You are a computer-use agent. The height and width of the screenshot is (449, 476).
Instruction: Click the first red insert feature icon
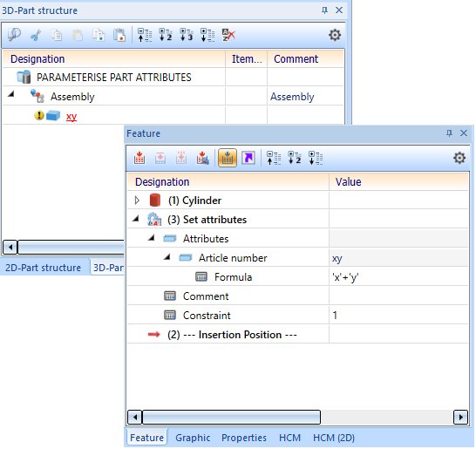[x=139, y=158]
